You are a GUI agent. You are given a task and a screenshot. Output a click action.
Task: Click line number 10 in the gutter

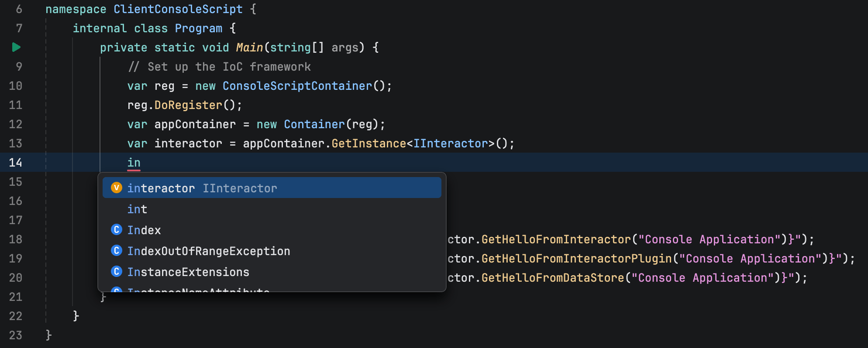coord(16,86)
